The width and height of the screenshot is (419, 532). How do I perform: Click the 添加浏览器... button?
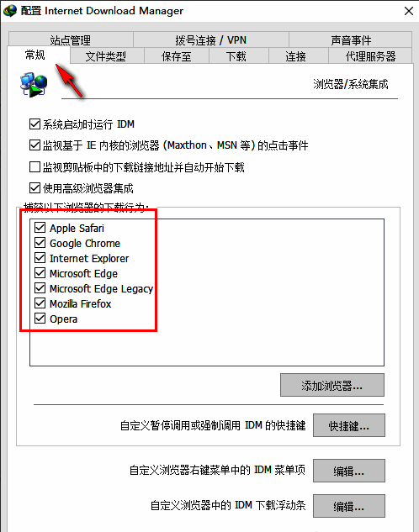click(x=332, y=385)
